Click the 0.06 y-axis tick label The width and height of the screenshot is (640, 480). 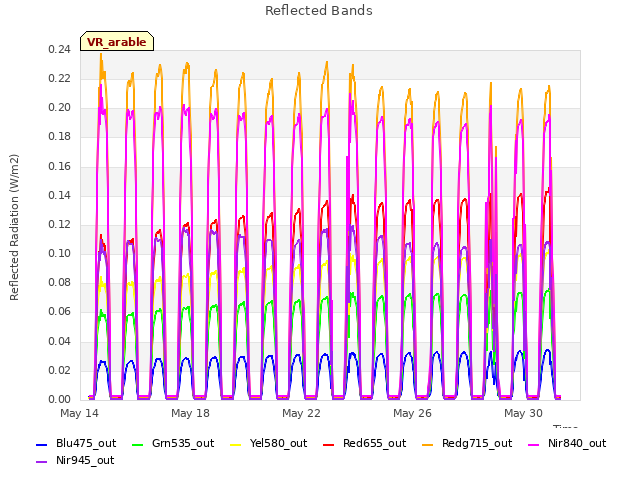[x=60, y=312]
